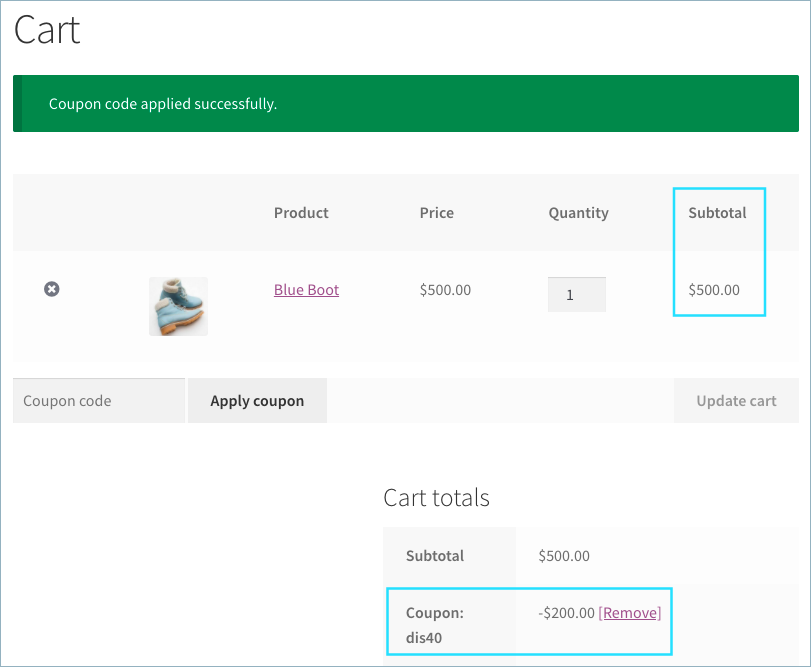Click the Quantity column header
The image size is (811, 667).
click(578, 213)
